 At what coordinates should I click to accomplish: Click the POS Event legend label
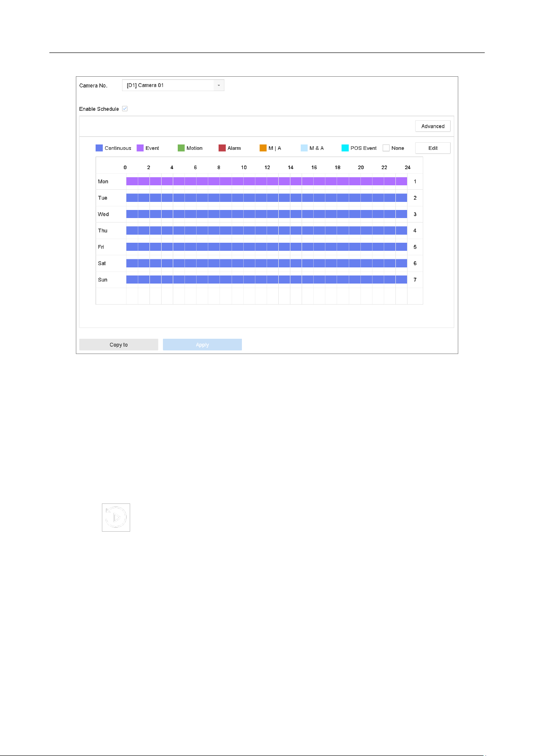pyautogui.click(x=364, y=148)
